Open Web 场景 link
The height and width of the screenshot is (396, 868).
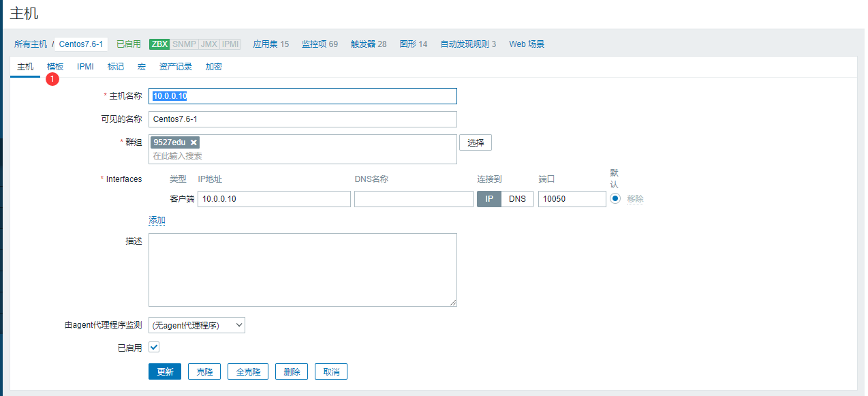click(x=527, y=44)
